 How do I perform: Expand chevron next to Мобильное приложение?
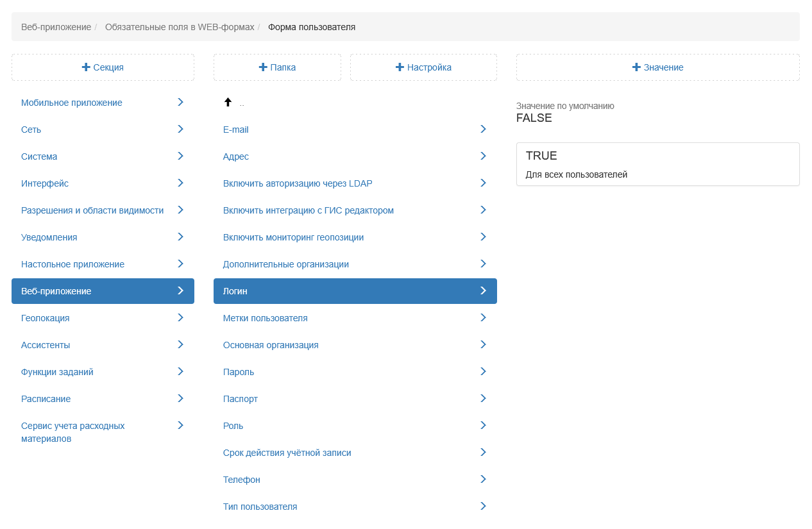(180, 103)
